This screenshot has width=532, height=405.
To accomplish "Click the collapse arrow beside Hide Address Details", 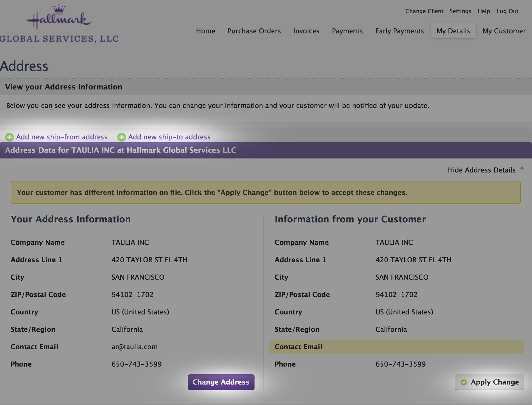I will [x=522, y=168].
